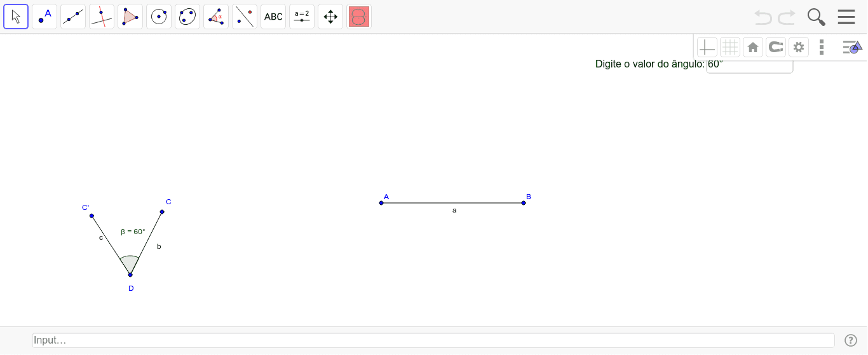Select the Reflect about Line tool

pos(245,17)
